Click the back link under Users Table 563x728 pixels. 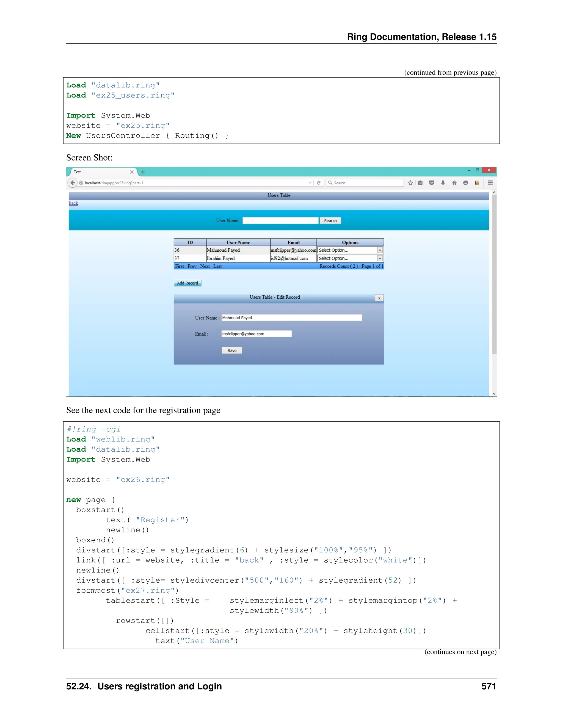pyautogui.click(x=73, y=203)
